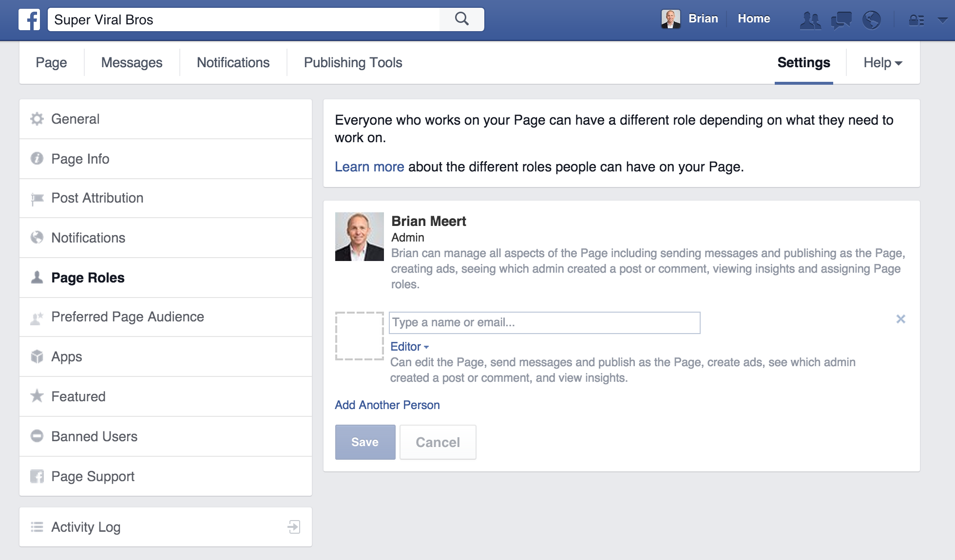Click Add Another Person link

387,405
